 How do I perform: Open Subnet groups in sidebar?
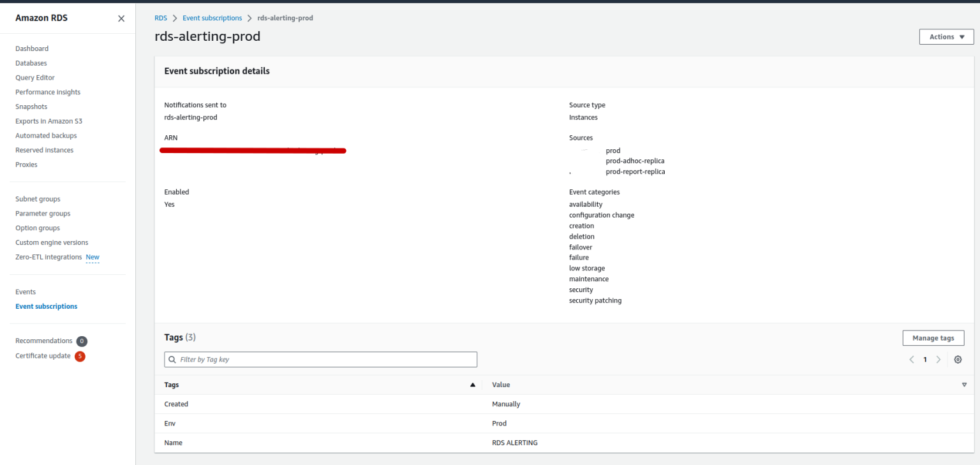pos(38,199)
